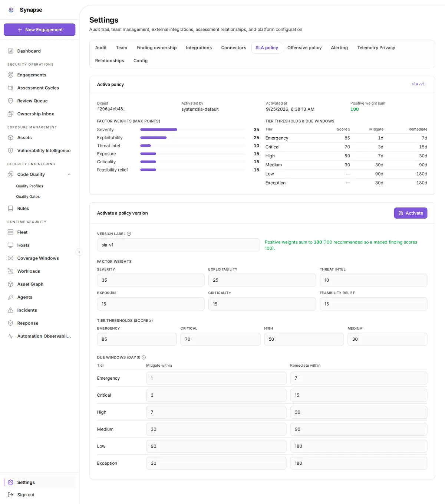Select the Offensive policy tab
445x504 pixels.
click(x=304, y=48)
